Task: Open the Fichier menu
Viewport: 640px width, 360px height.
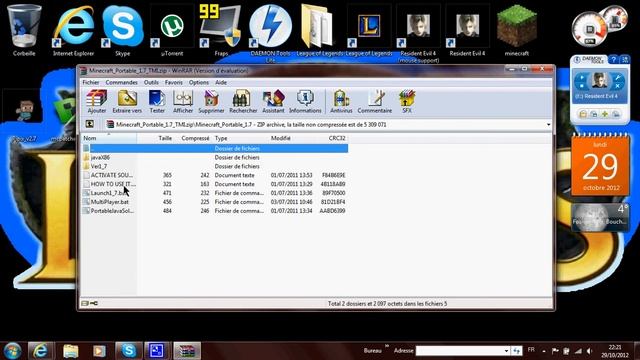Action: pos(91,82)
